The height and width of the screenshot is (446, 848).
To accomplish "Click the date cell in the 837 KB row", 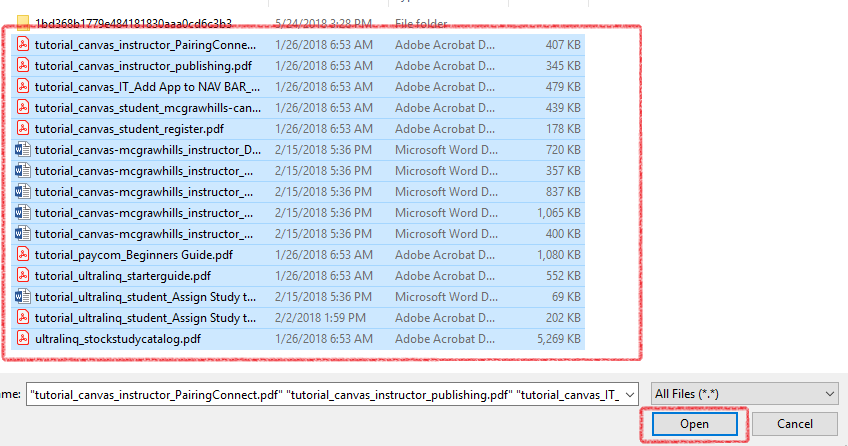I will click(x=323, y=192).
